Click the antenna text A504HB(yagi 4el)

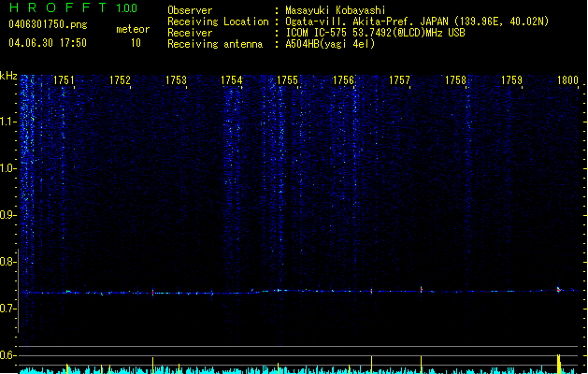click(330, 44)
